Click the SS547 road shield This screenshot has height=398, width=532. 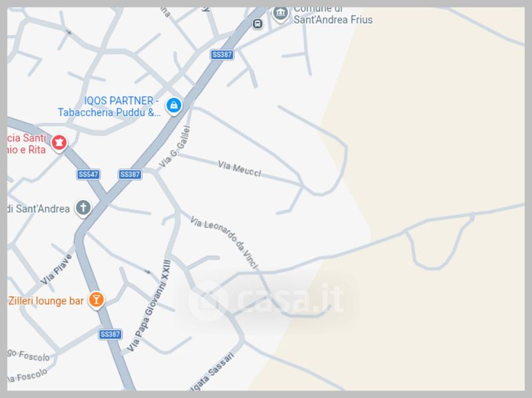(88, 174)
